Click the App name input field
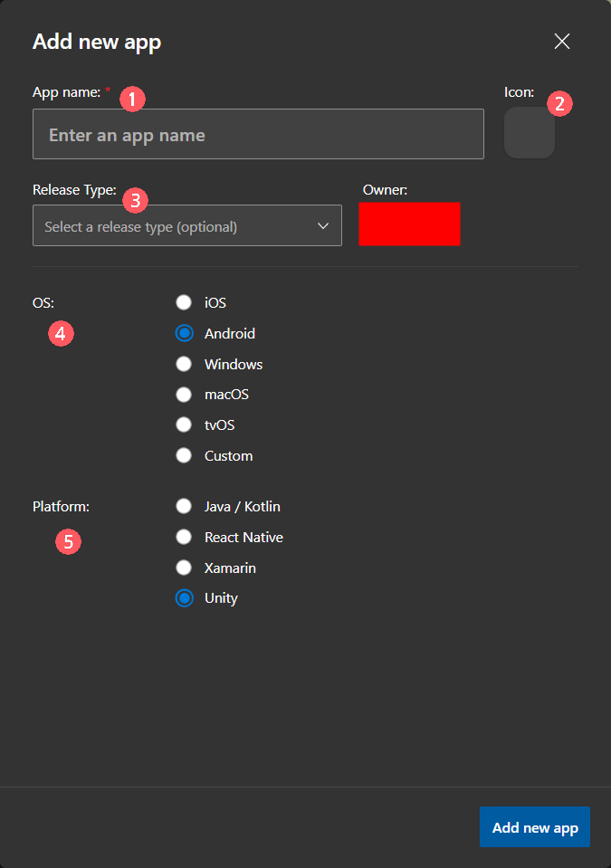 click(259, 134)
